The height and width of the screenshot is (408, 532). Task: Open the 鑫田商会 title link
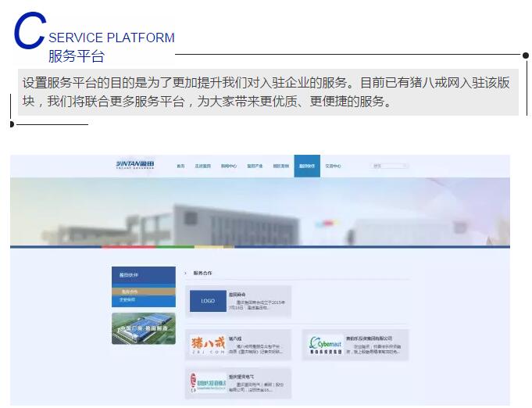[x=237, y=295]
